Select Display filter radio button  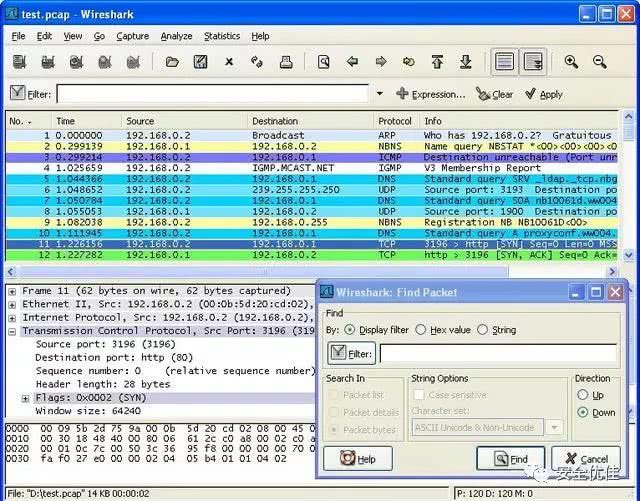point(349,330)
